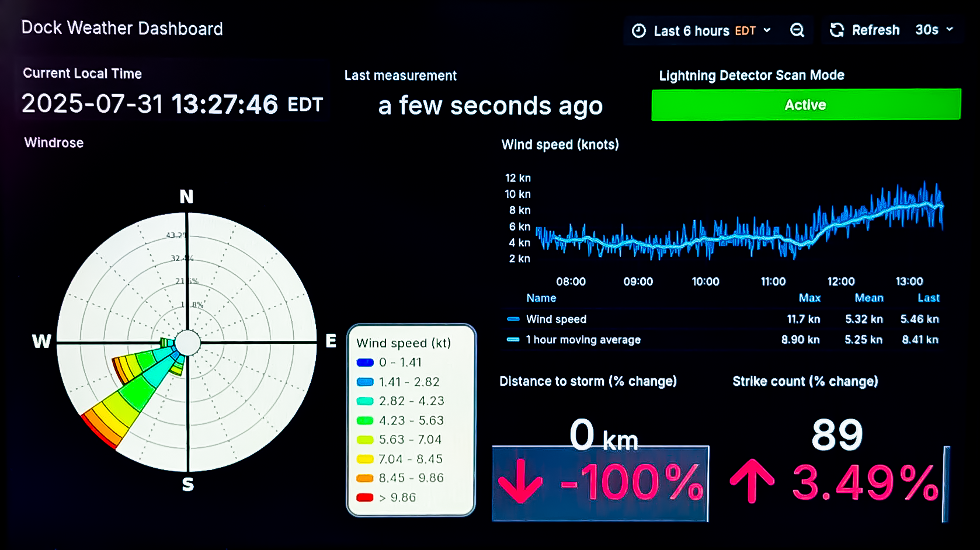Open the Windrose panel title menu
980x550 pixels.
(54, 143)
